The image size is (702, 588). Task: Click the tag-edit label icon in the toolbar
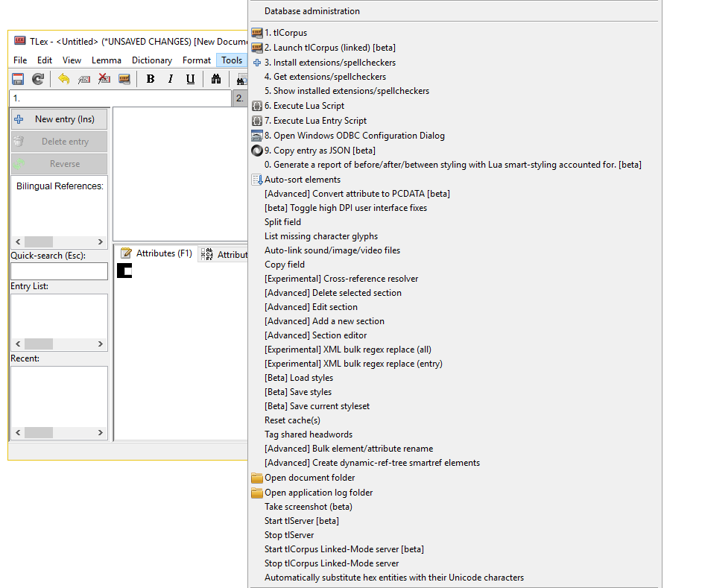pyautogui.click(x=83, y=79)
